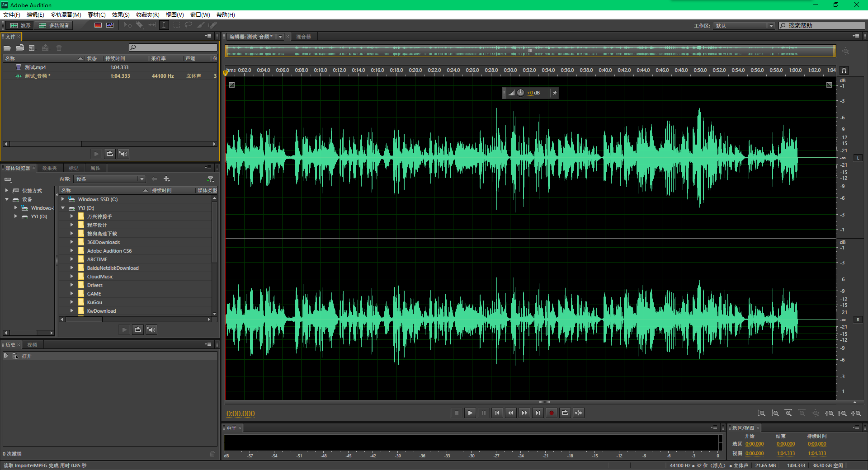The height and width of the screenshot is (470, 868).
Task: Select the Spot Healing Brush tool
Action: 213,25
